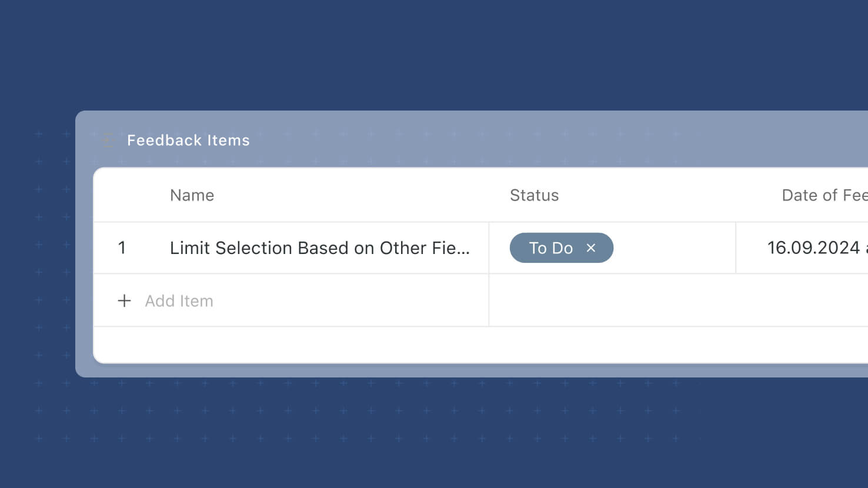The width and height of the screenshot is (868, 488).
Task: Click the faint list icon beside Feedback Items
Action: coord(108,140)
